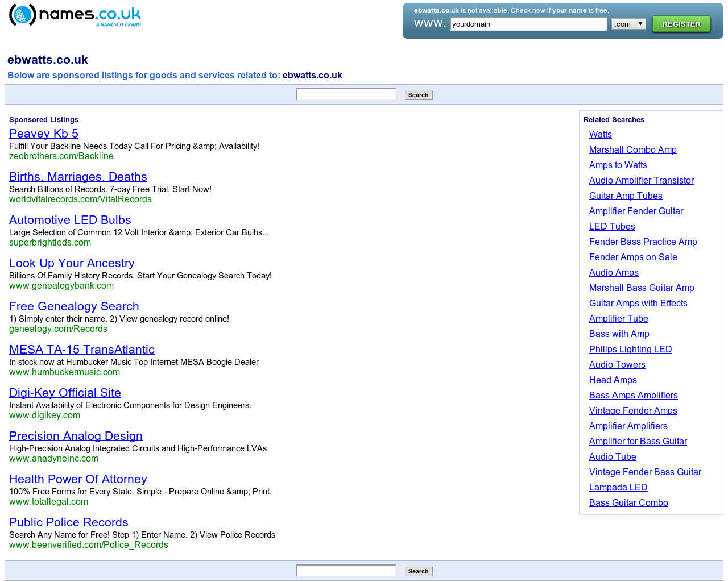Open the .com domain extension dropdown
The image size is (728, 582).
[628, 24]
